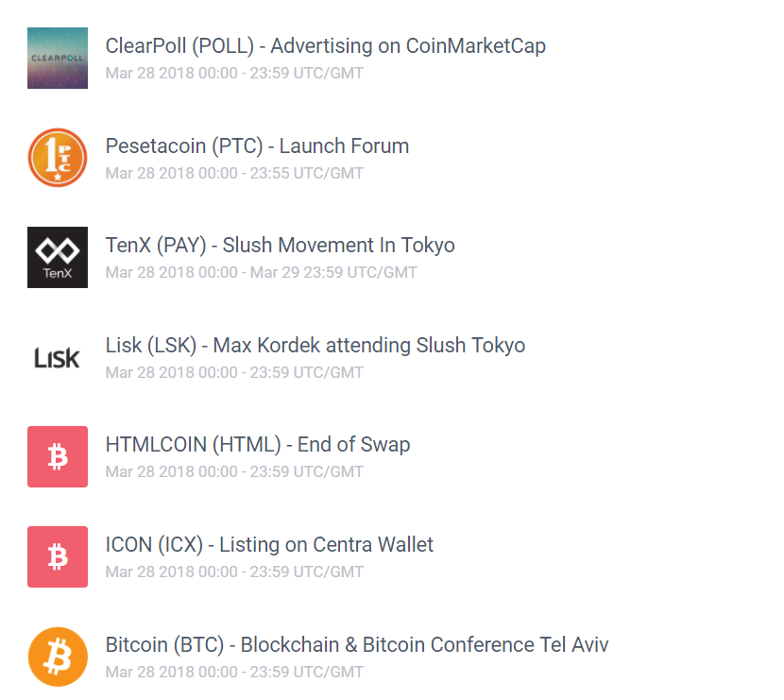The width and height of the screenshot is (784, 700).
Task: Click the orange Pesetacoin coin icon
Action: coord(58,158)
